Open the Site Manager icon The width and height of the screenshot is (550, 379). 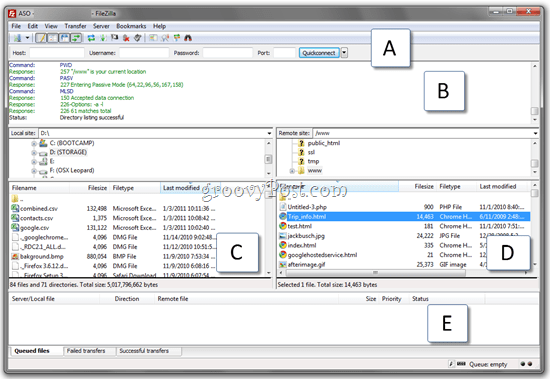pyautogui.click(x=17, y=38)
